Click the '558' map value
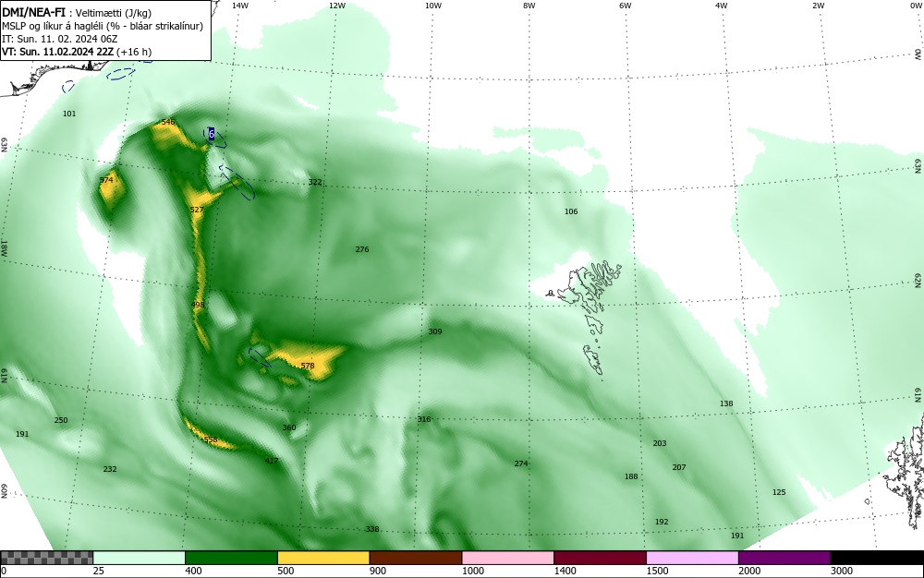Viewport: 924px width, 578px height. (211, 440)
